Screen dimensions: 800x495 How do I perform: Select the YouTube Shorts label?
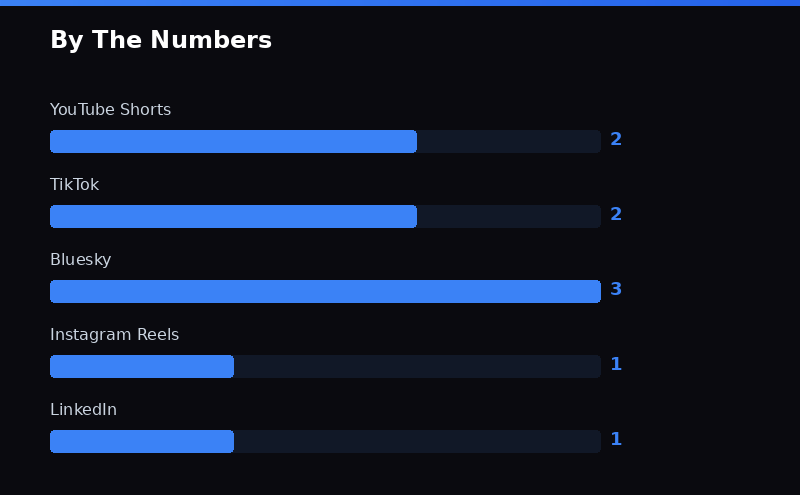[x=110, y=110]
